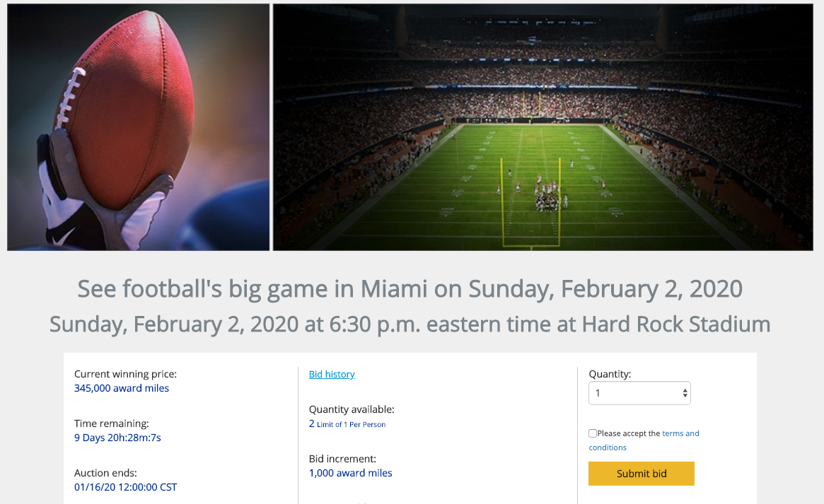
Task: Open the terms and conditions link
Action: click(680, 433)
